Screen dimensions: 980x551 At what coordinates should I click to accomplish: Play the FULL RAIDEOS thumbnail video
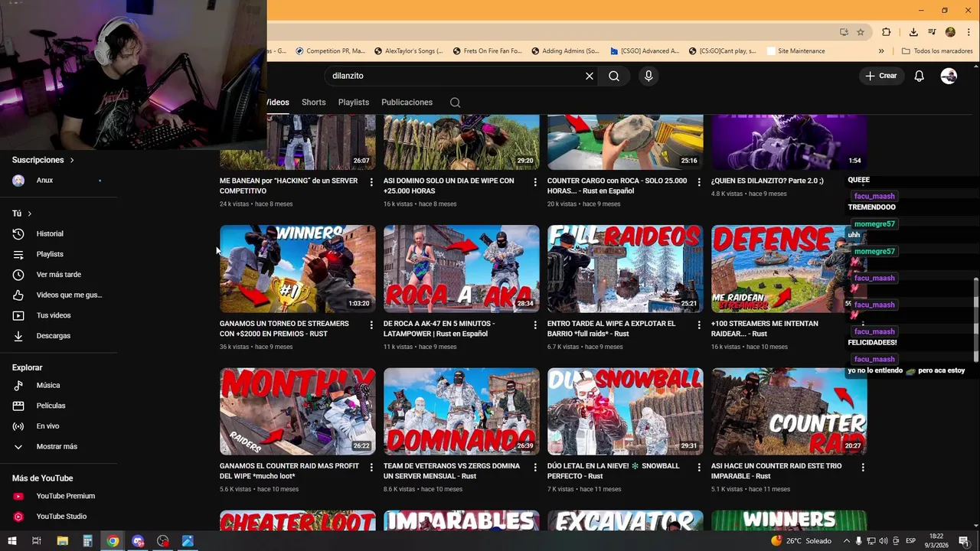[x=625, y=269]
